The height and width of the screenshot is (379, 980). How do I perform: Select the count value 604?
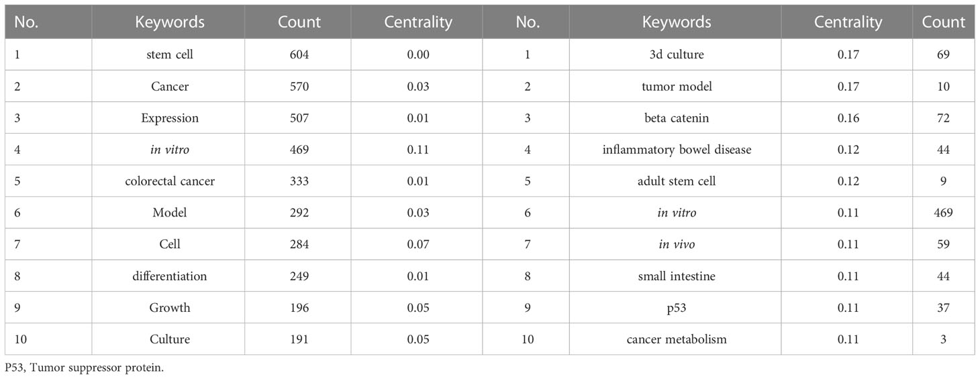coord(299,54)
